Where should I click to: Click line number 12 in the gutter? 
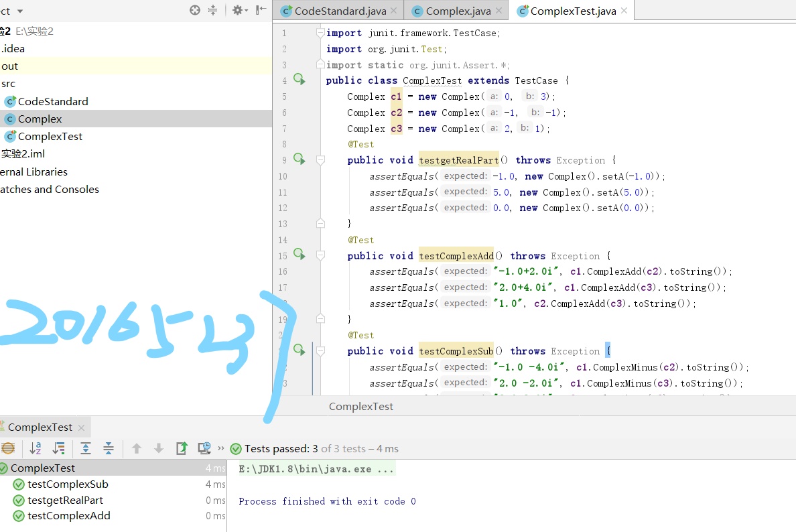tap(283, 208)
